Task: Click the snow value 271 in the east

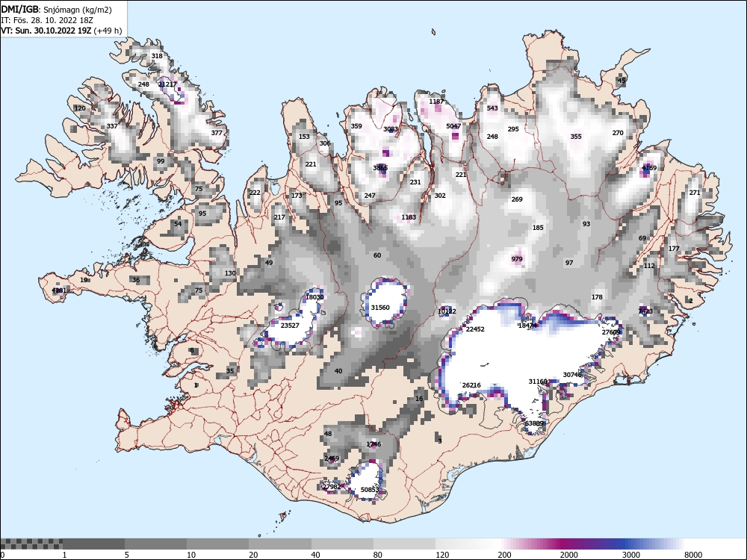Action: tap(695, 193)
